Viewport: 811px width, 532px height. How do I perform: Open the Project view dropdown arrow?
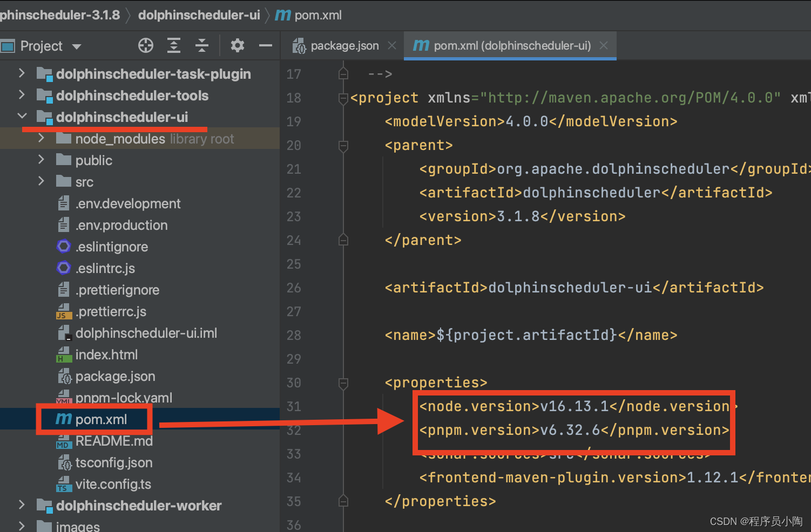pyautogui.click(x=77, y=46)
